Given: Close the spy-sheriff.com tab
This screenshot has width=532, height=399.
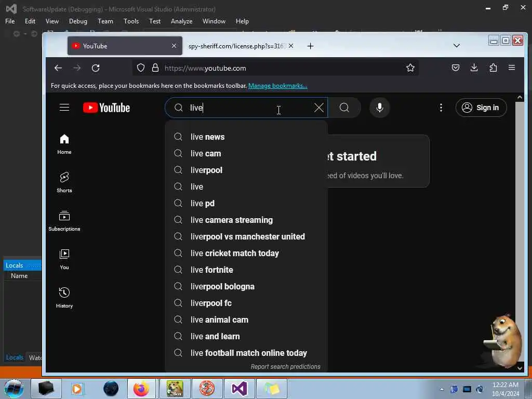Looking at the screenshot, I should (291, 46).
